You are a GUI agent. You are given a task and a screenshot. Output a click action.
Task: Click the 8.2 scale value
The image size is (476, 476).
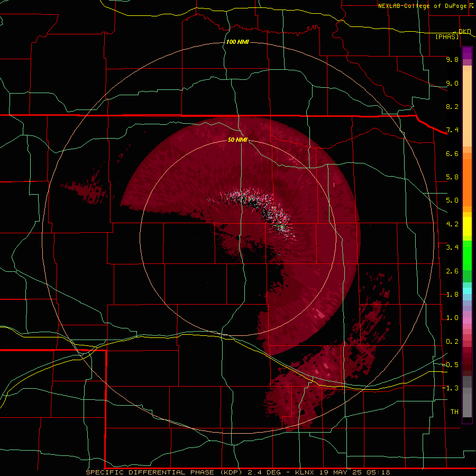coord(452,106)
